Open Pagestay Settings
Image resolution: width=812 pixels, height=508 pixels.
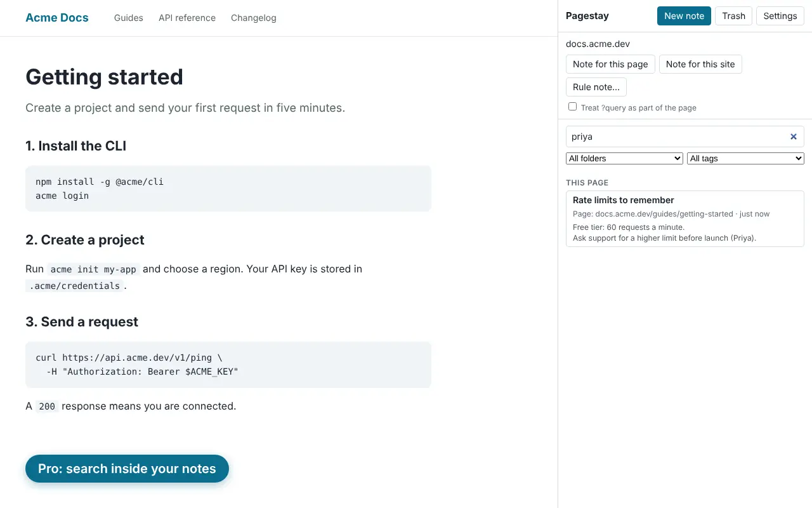click(780, 16)
